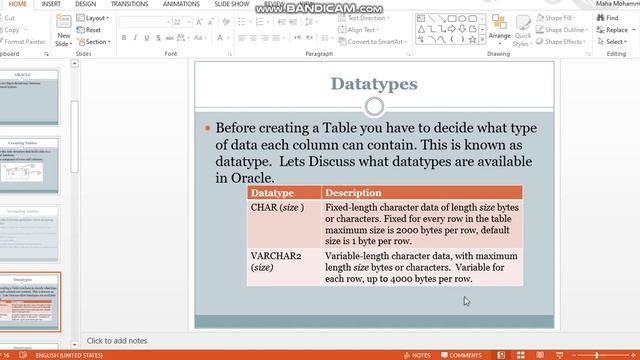Expand the Select dropdown in Editing
This screenshot has width=640, height=360.
(x=612, y=42)
